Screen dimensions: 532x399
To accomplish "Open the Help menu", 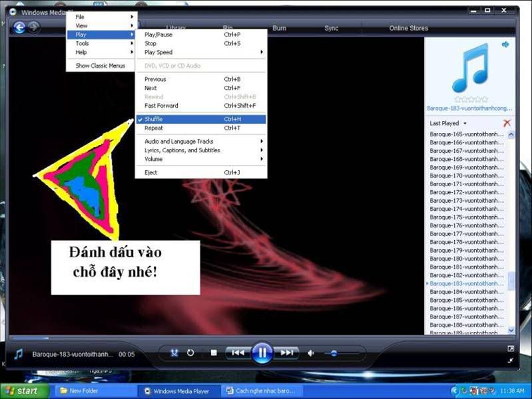I will [x=101, y=53].
